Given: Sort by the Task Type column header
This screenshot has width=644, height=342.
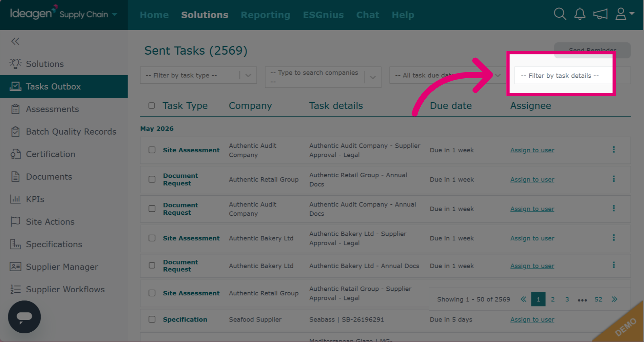Looking at the screenshot, I should coord(185,106).
